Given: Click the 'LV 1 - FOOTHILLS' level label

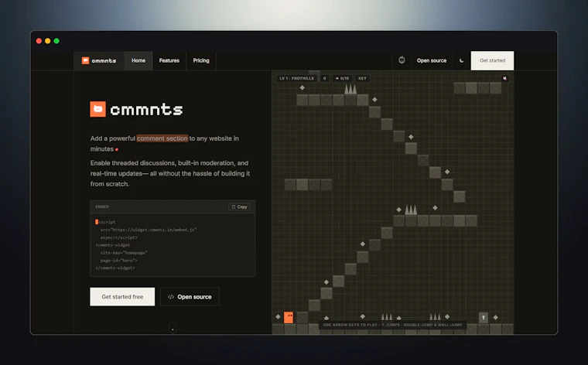Looking at the screenshot, I should (296, 78).
